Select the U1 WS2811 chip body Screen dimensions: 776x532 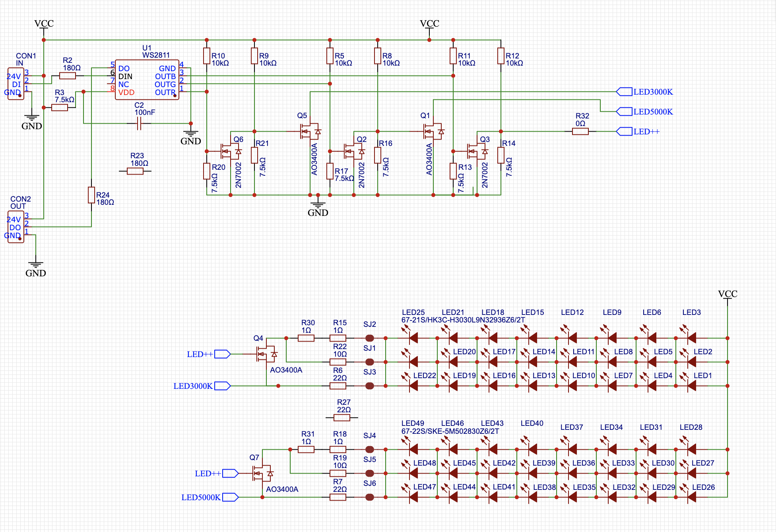(x=147, y=80)
